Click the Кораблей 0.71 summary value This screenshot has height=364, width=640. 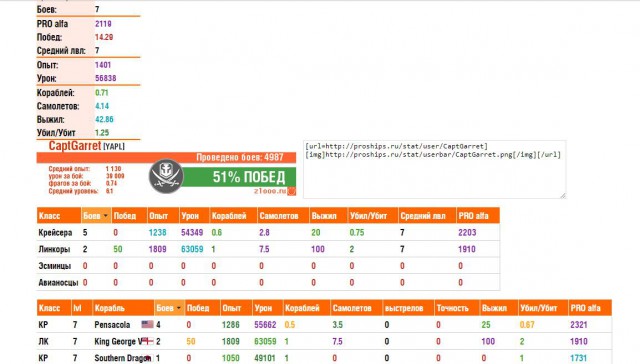[x=102, y=93]
